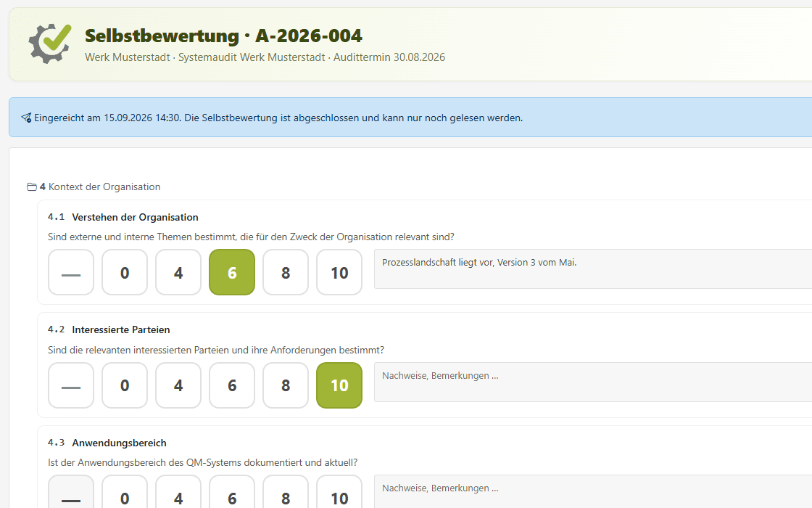Image resolution: width=812 pixels, height=508 pixels.
Task: Select rating 8 for 4.3 Anwendungsbereich
Action: pos(286,492)
